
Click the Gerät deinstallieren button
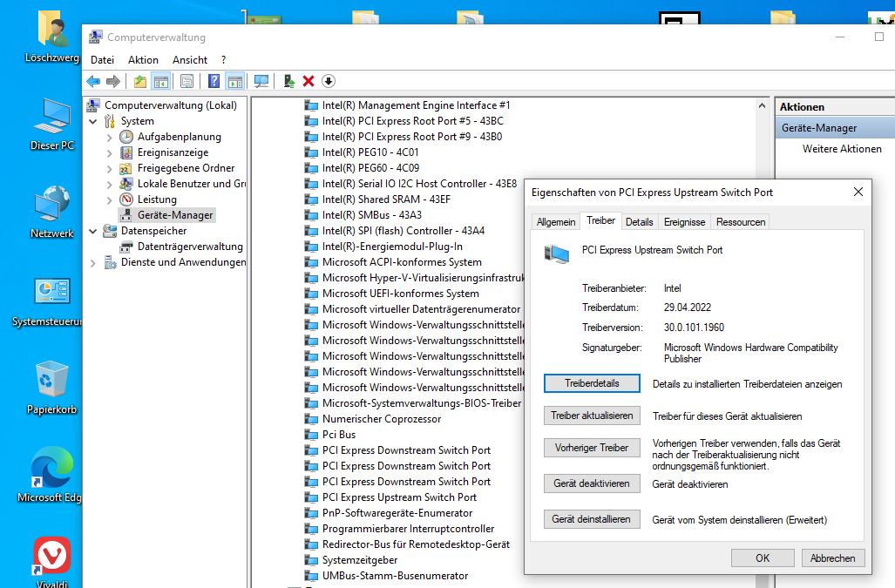(x=592, y=519)
